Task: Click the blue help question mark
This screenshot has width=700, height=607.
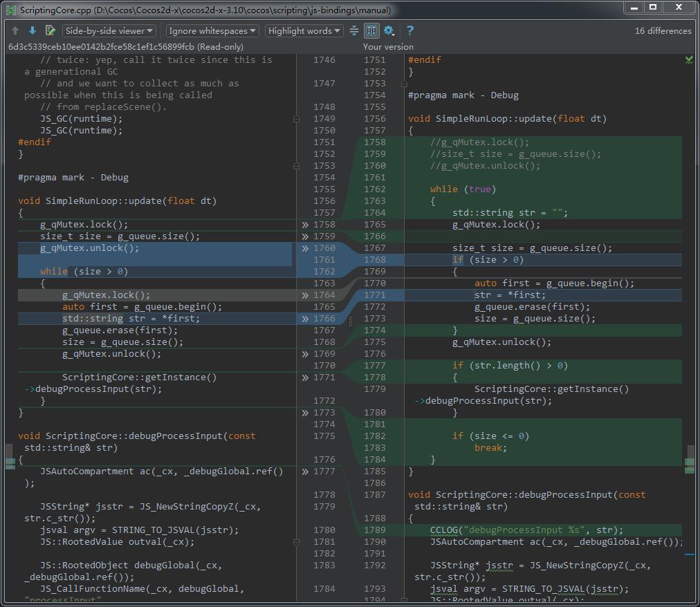Action: click(x=410, y=30)
